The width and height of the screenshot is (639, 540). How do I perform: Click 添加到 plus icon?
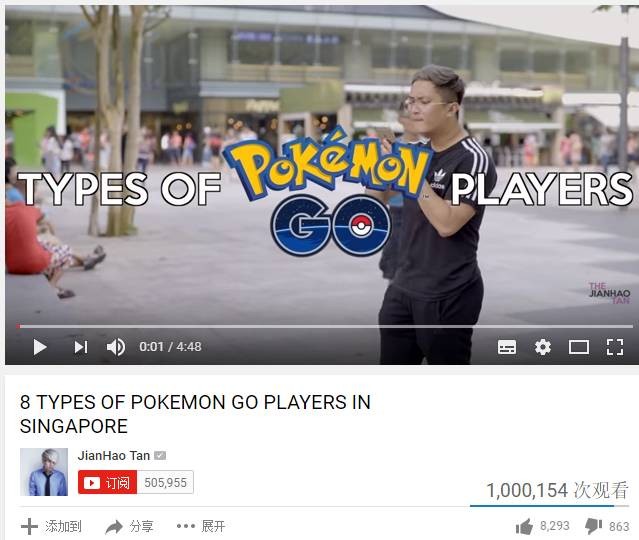point(29,527)
